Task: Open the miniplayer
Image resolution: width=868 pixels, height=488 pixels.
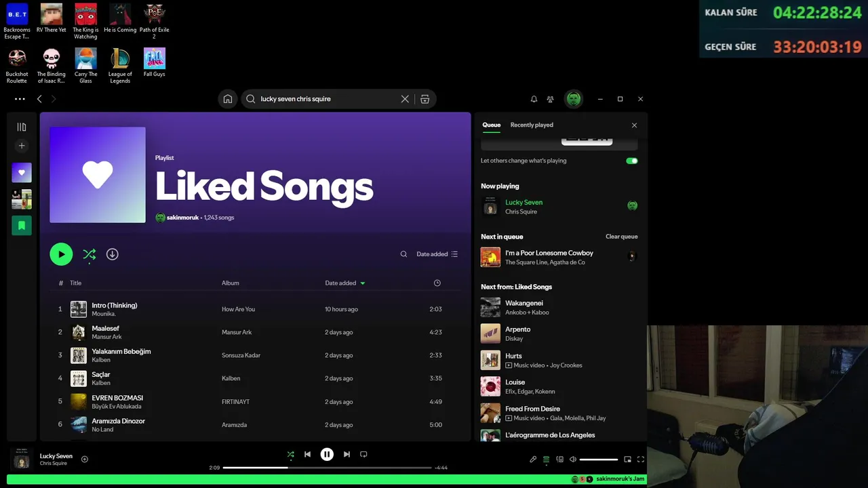Action: coord(627,460)
